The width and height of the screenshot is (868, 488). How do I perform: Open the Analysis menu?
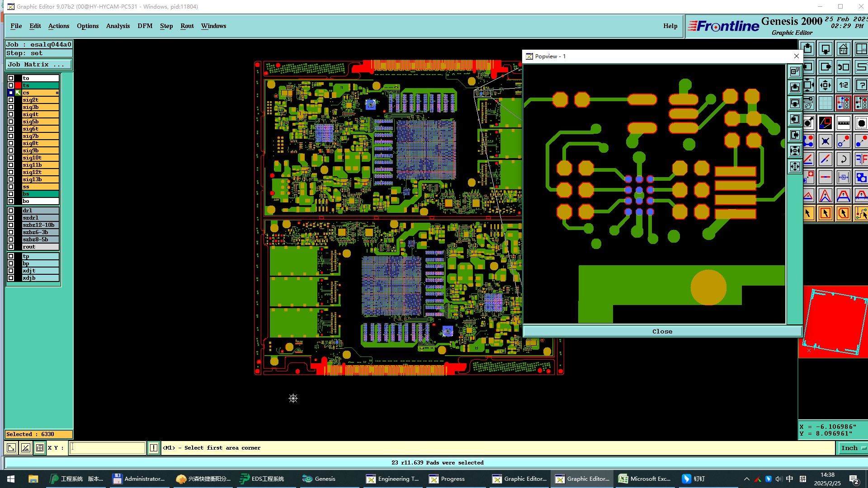(x=118, y=26)
